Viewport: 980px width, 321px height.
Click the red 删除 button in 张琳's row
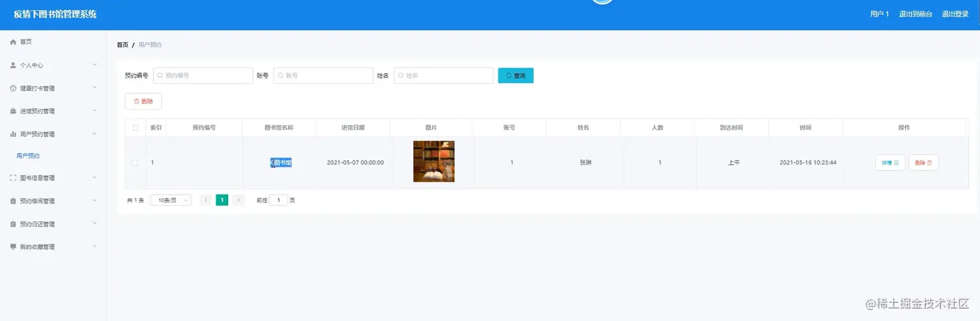point(924,163)
